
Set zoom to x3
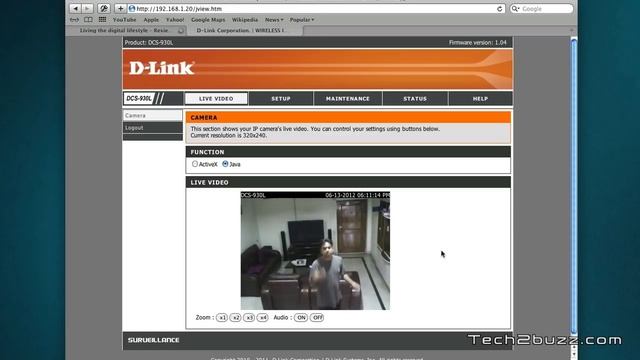249,318
